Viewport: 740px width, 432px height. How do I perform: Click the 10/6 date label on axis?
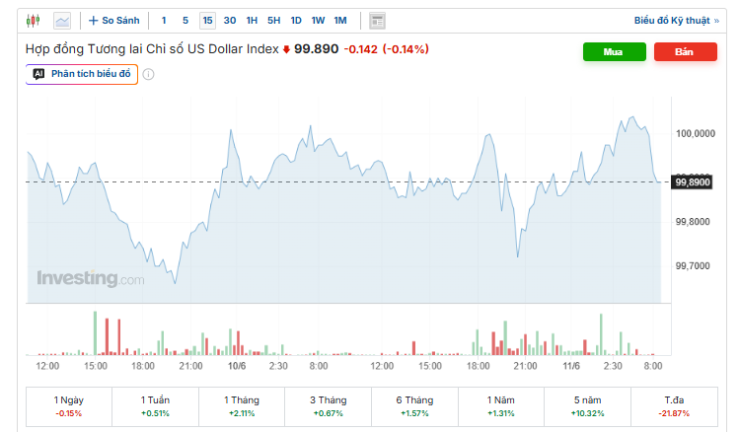pyautogui.click(x=237, y=366)
